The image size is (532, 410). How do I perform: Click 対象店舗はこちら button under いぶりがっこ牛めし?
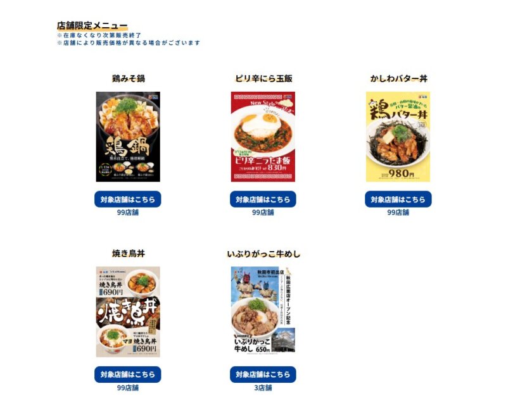(263, 375)
